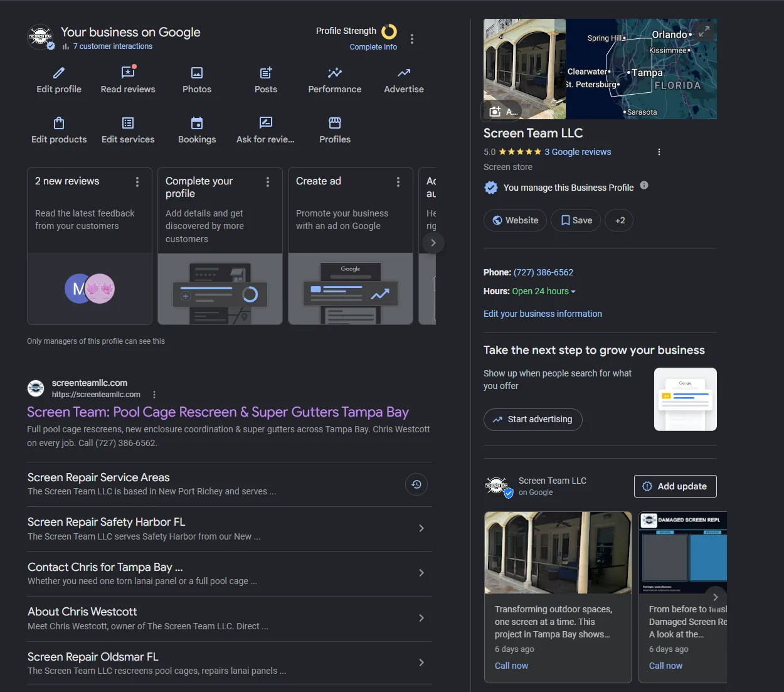784x692 pixels.
Task: Open Read reviews icon
Action: tap(128, 72)
